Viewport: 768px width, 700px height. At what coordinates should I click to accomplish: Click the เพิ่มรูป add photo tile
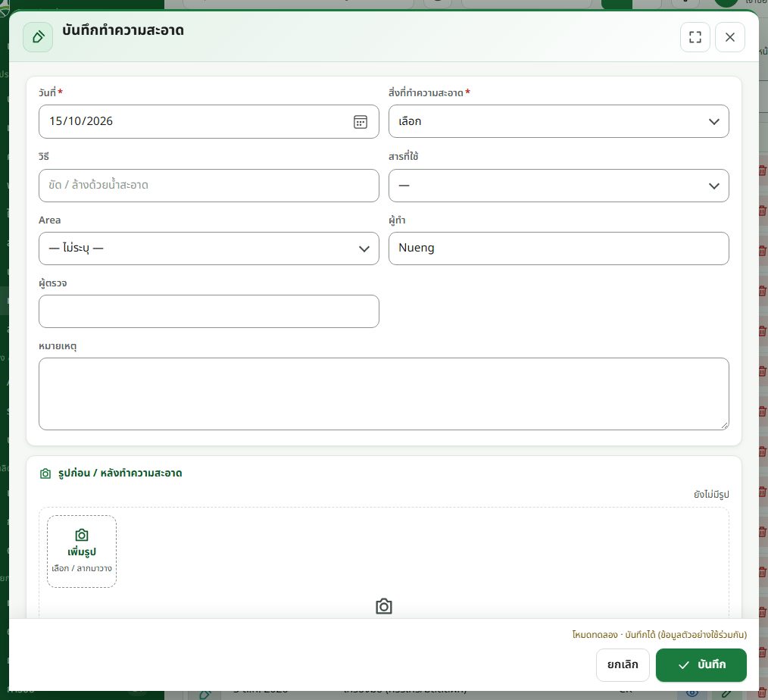pos(82,551)
